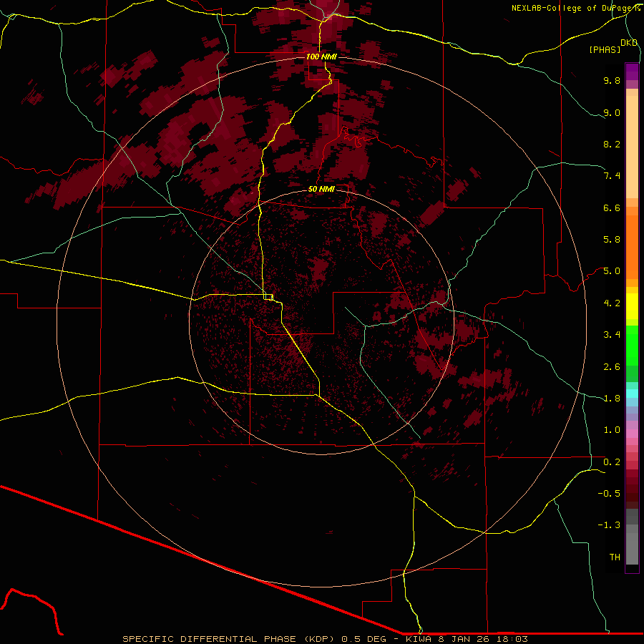Image resolution: width=644 pixels, height=644 pixels.
Task: Click the -0.5 legend value
Action: coord(609,494)
